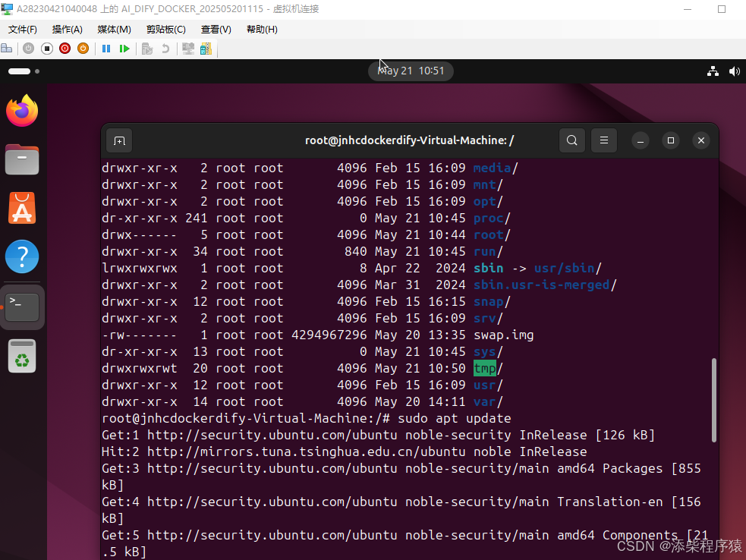Open the terminal hamburger menu
This screenshot has height=560, width=746.
(604, 140)
